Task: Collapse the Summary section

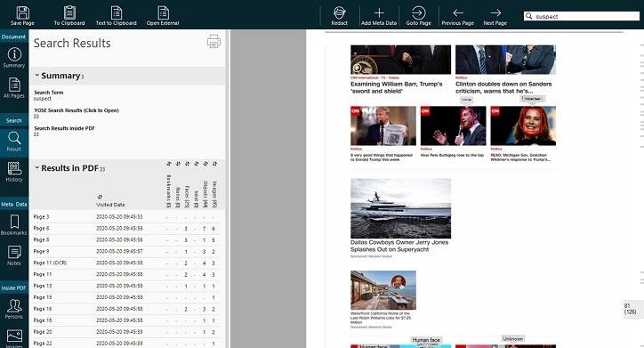Action: [x=37, y=75]
